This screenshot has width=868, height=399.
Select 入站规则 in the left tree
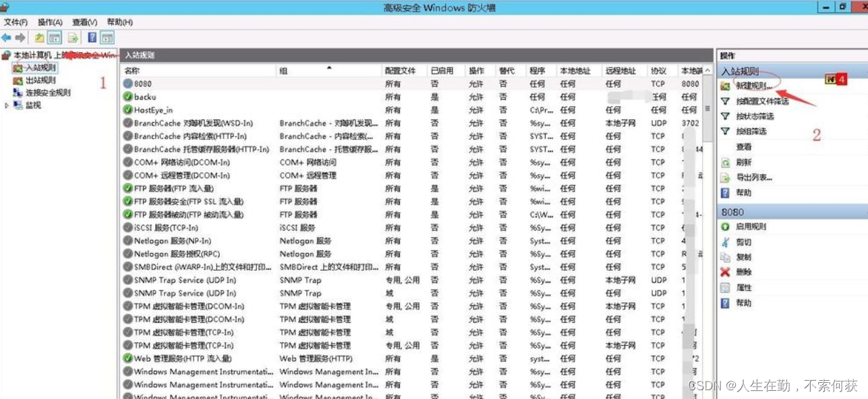(x=40, y=68)
